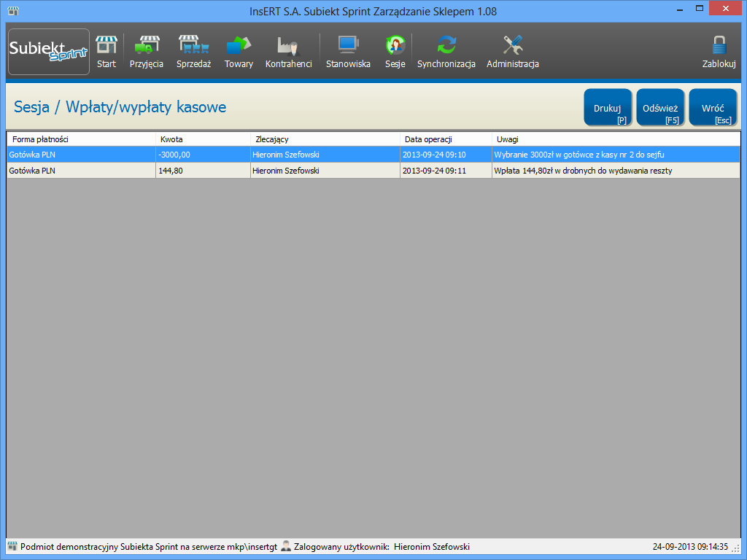
Task: Click Hieronim Szefowski in the 09:10 row
Action: [x=325, y=155]
